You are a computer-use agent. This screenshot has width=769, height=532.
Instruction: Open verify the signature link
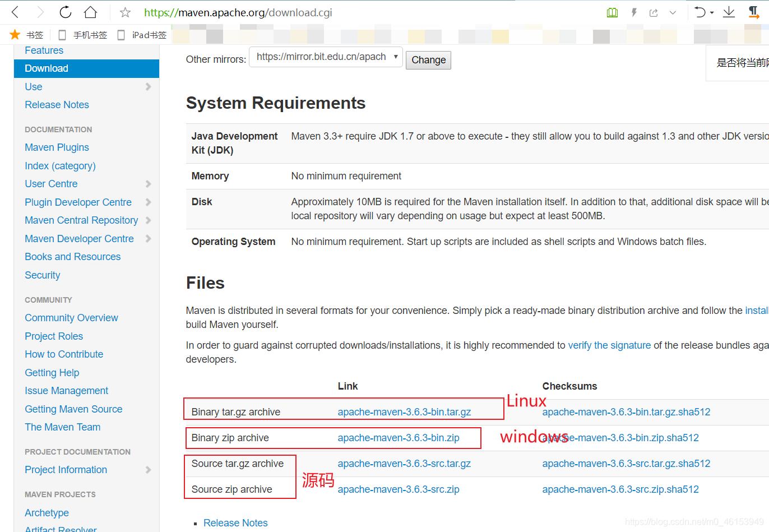(x=609, y=345)
